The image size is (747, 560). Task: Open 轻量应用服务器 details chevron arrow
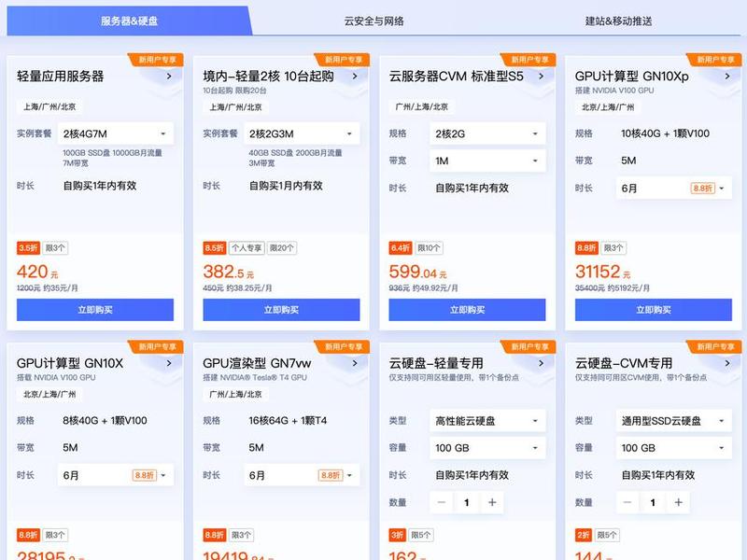coord(169,77)
